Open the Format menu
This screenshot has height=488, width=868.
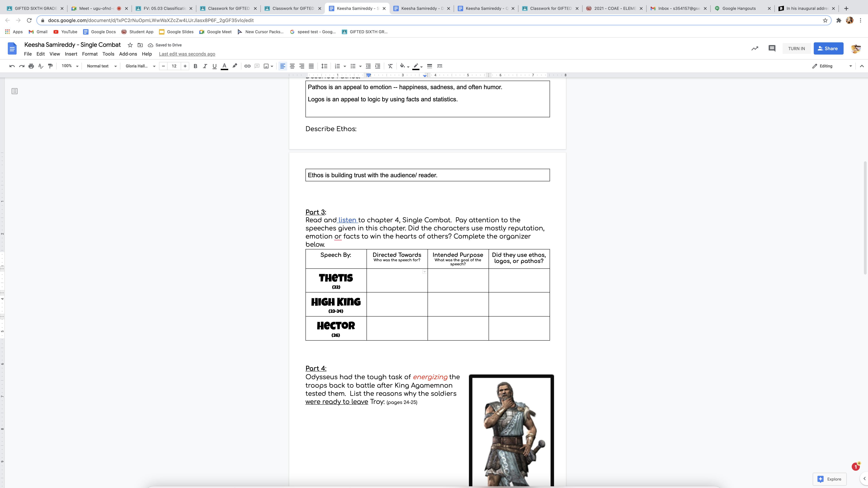click(x=90, y=54)
